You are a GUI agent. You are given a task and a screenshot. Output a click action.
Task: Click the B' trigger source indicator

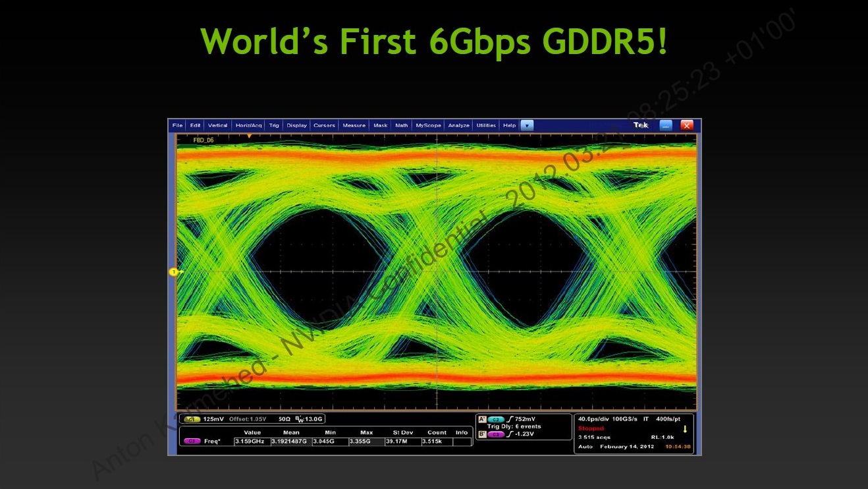[482, 434]
